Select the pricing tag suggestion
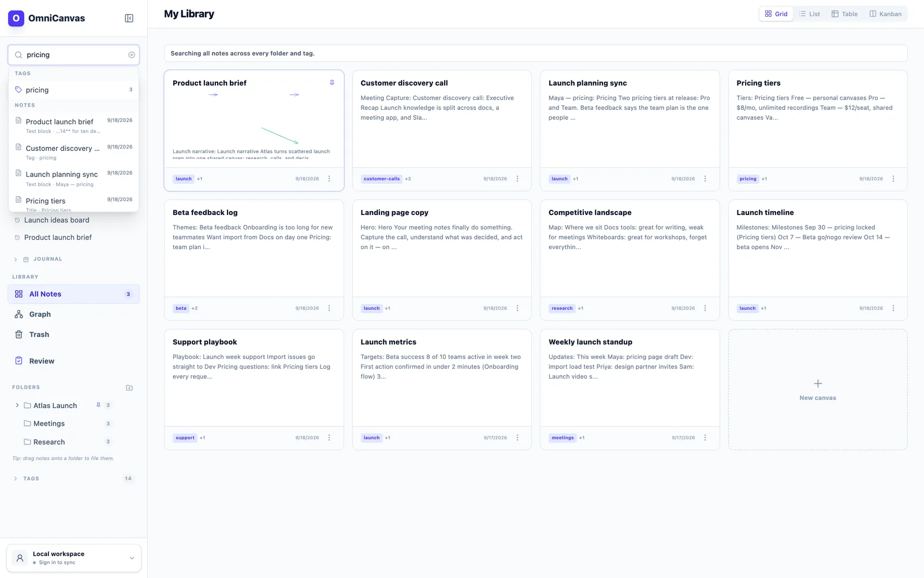 (73, 90)
